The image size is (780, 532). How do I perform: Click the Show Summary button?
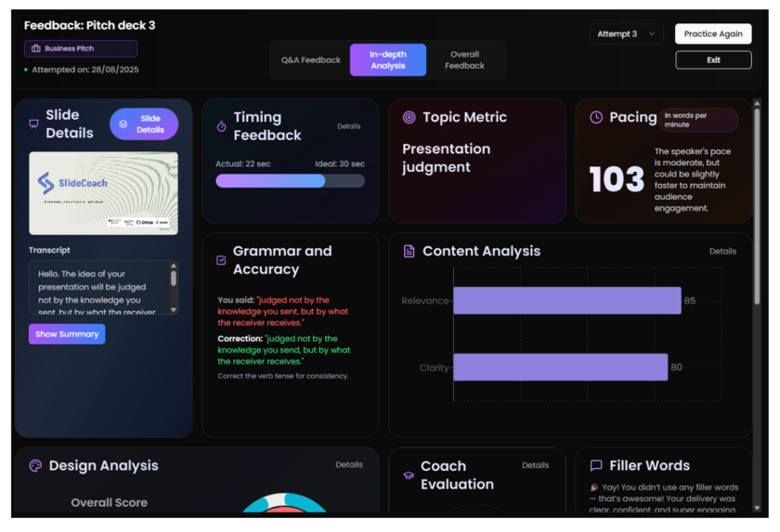point(67,334)
